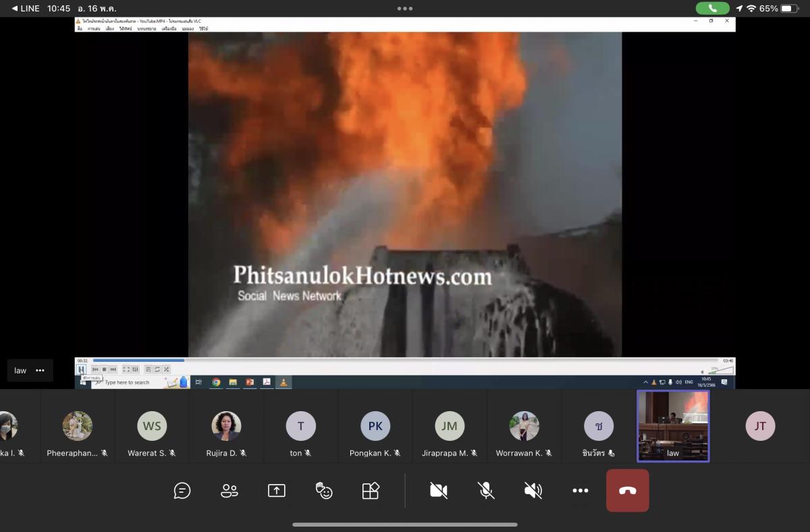Select Pheeraphan participant tile
This screenshot has height=532, width=810.
(78, 426)
